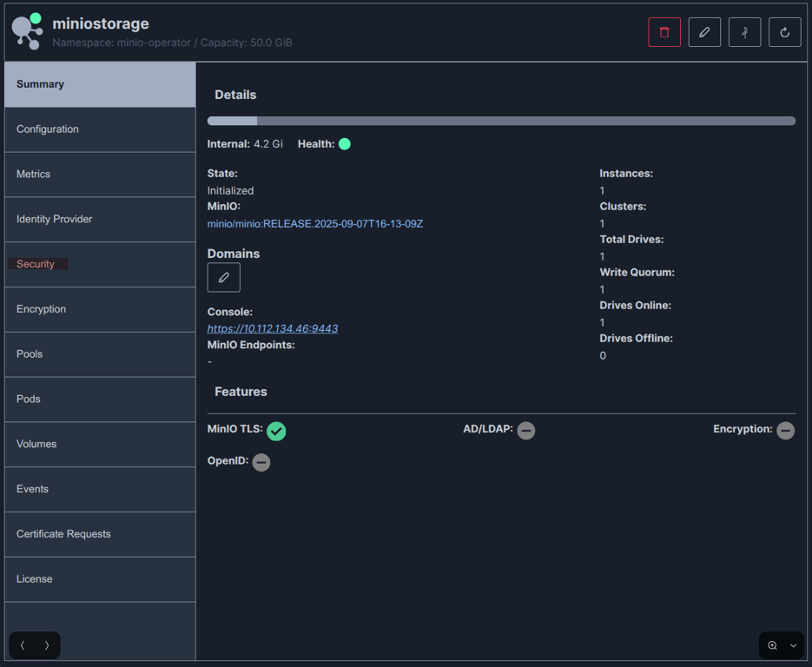
Task: Click the Clusters label
Action: 623,206
